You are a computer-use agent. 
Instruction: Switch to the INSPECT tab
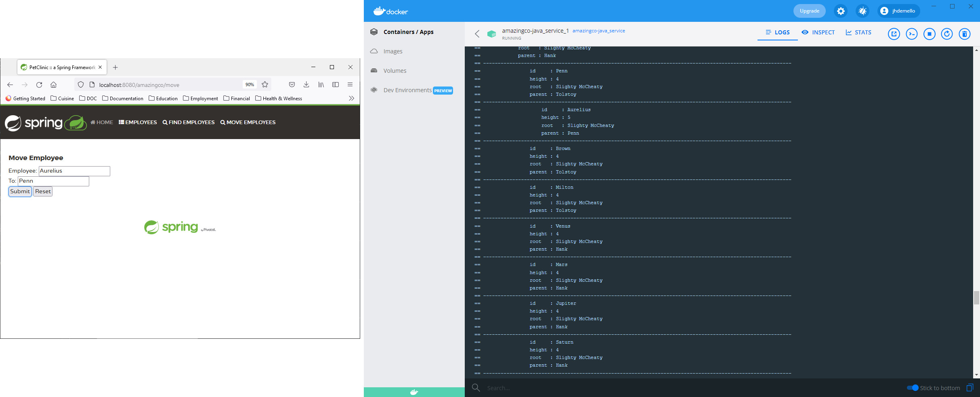pyautogui.click(x=818, y=32)
